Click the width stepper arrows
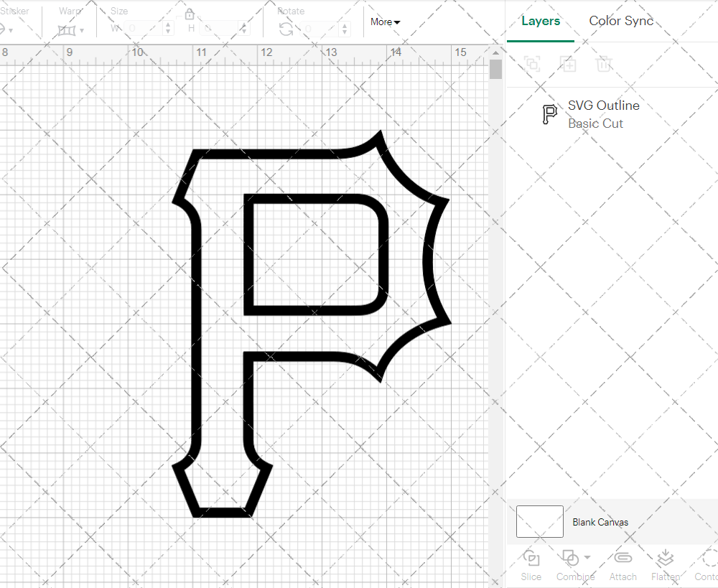This screenshot has width=718, height=588. [x=168, y=29]
